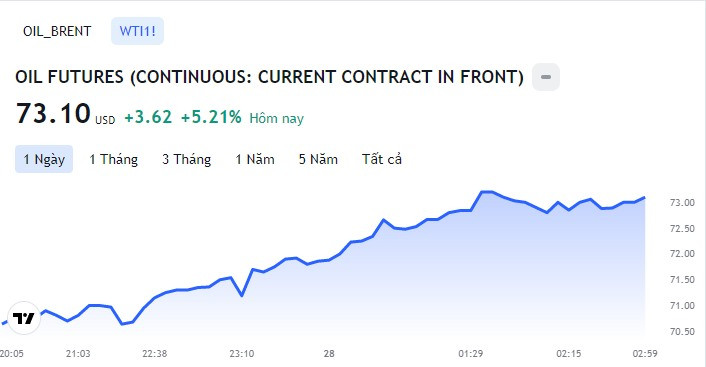Switch to the OIL_BRENT symbol tab
The image size is (706, 367).
57,31
